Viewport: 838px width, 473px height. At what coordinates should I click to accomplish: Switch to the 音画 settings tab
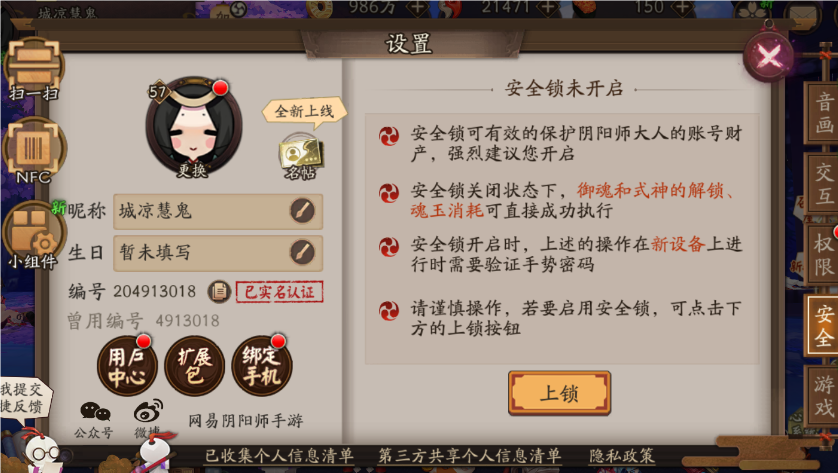tap(823, 113)
